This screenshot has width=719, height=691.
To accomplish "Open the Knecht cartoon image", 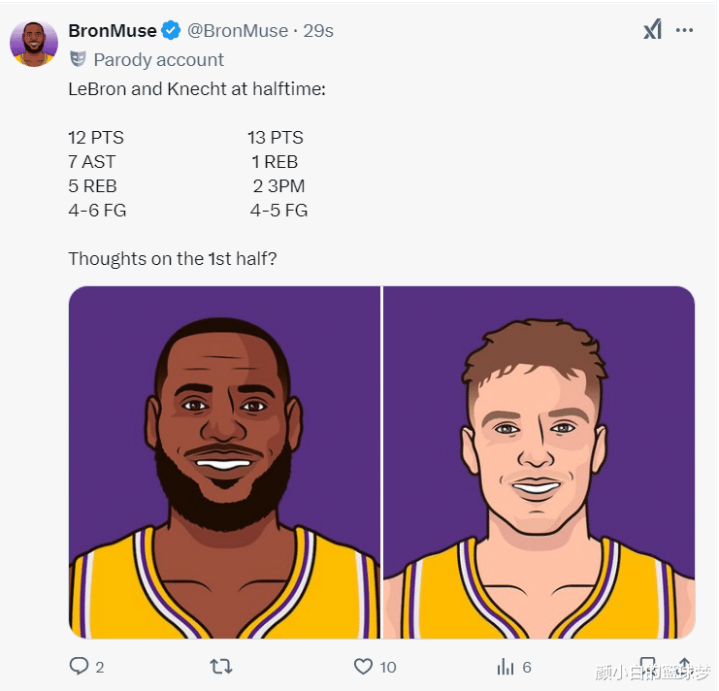I will coord(539,462).
